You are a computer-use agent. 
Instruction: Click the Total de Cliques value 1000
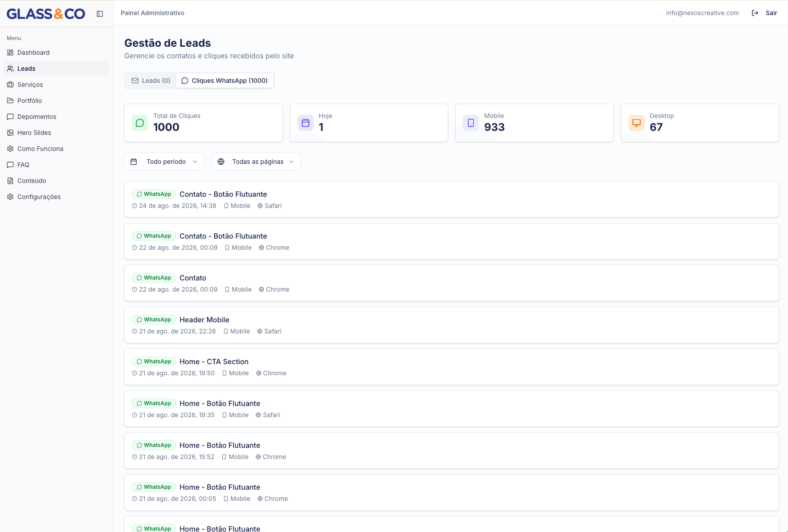[x=166, y=127]
